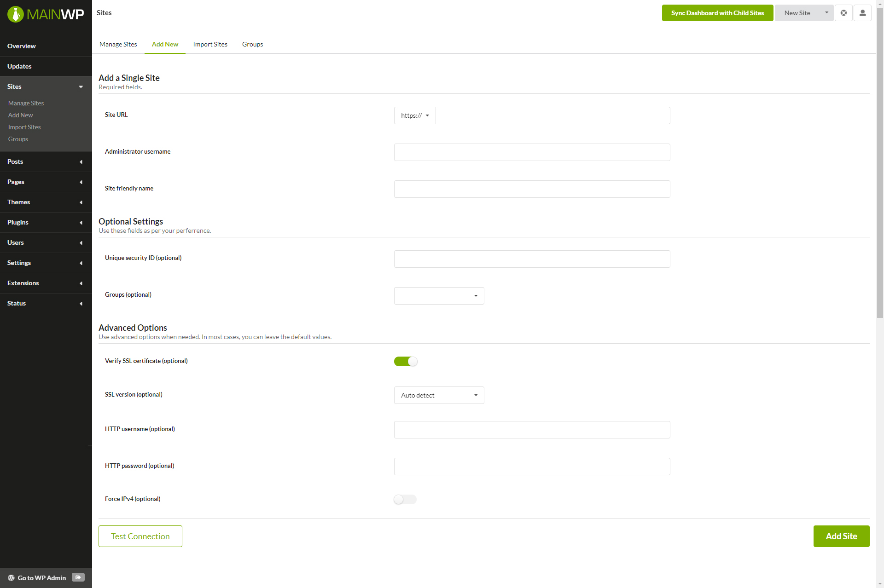The height and width of the screenshot is (588, 884).
Task: Open the help lifebuoy icon
Action: (x=843, y=13)
